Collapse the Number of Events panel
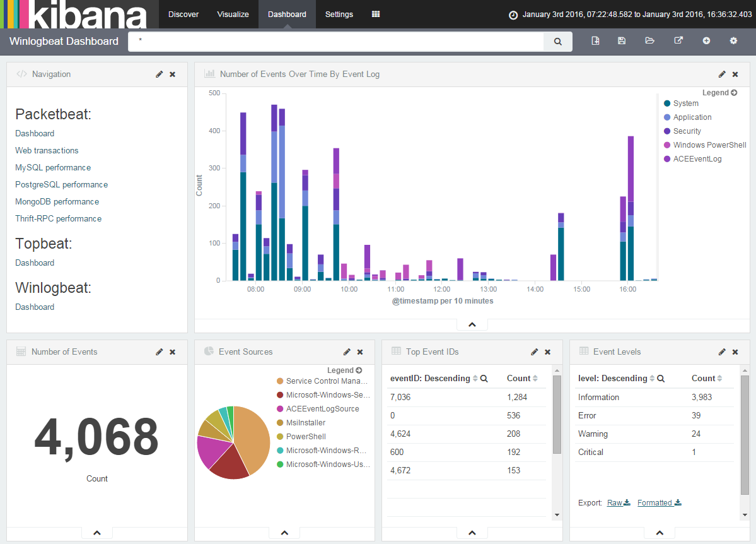The image size is (756, 544). pyautogui.click(x=96, y=532)
